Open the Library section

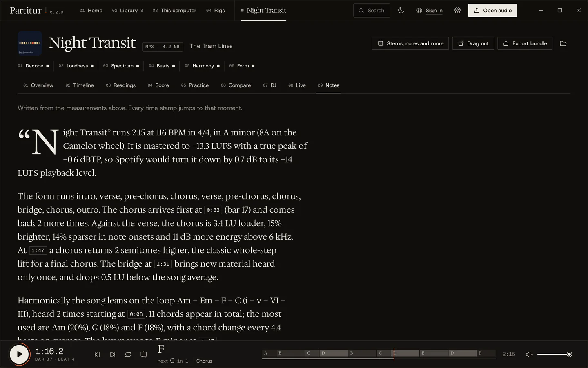pyautogui.click(x=127, y=11)
